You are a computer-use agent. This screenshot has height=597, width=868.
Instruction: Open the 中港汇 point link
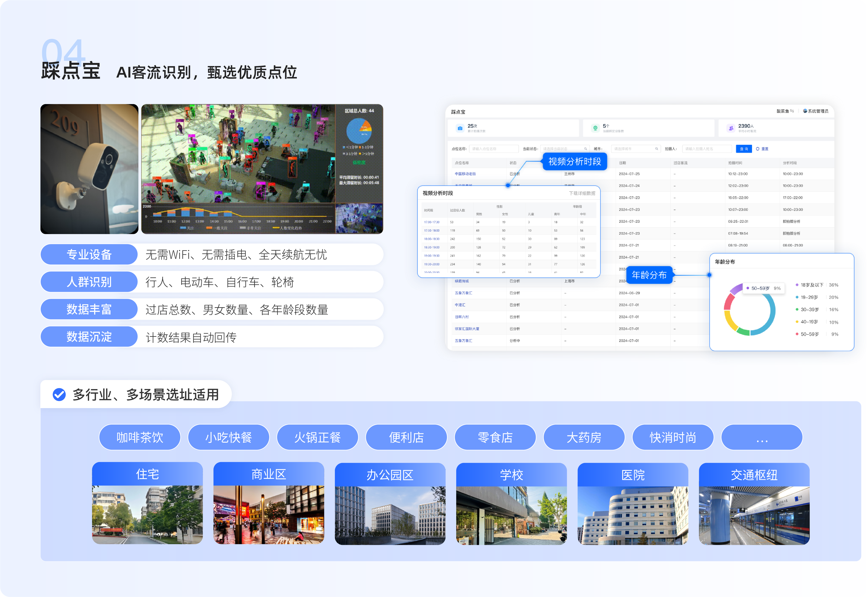460,305
